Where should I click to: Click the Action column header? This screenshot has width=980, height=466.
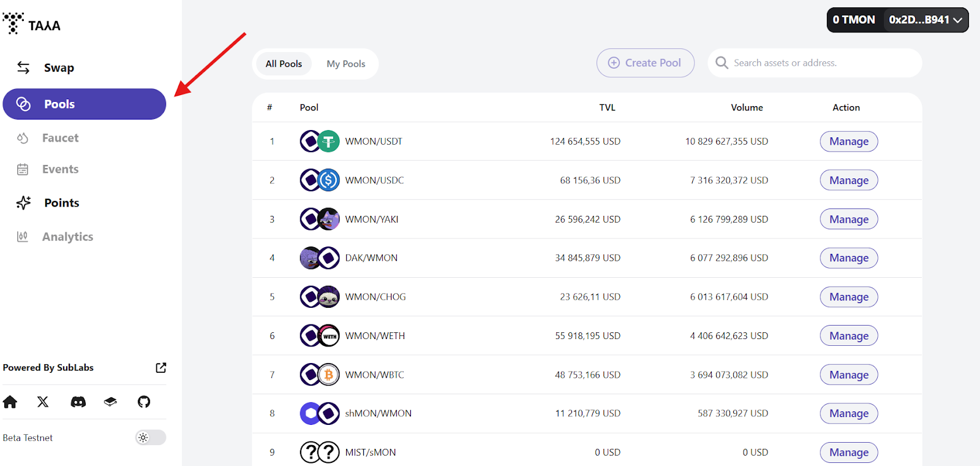(x=846, y=107)
